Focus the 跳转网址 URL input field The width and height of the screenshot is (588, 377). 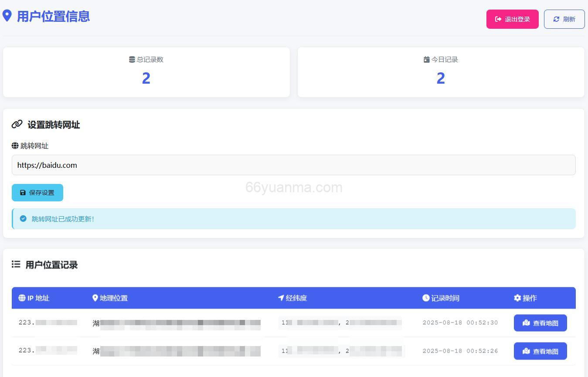293,165
